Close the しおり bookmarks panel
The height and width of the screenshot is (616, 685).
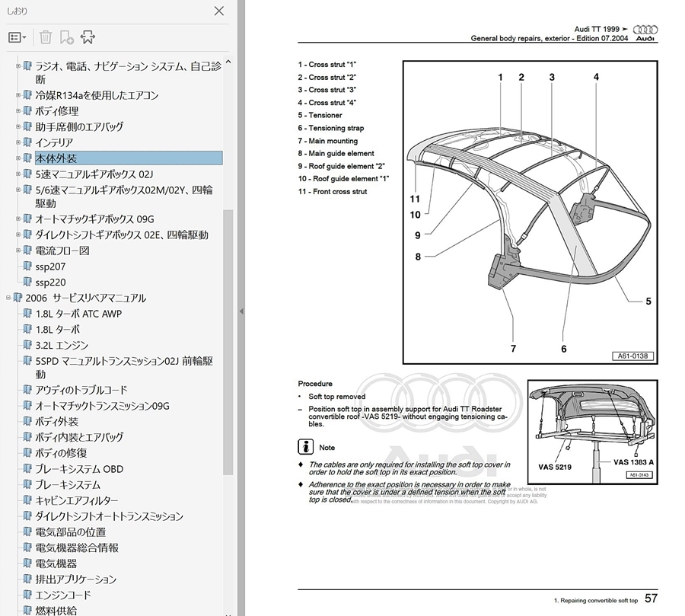219,11
